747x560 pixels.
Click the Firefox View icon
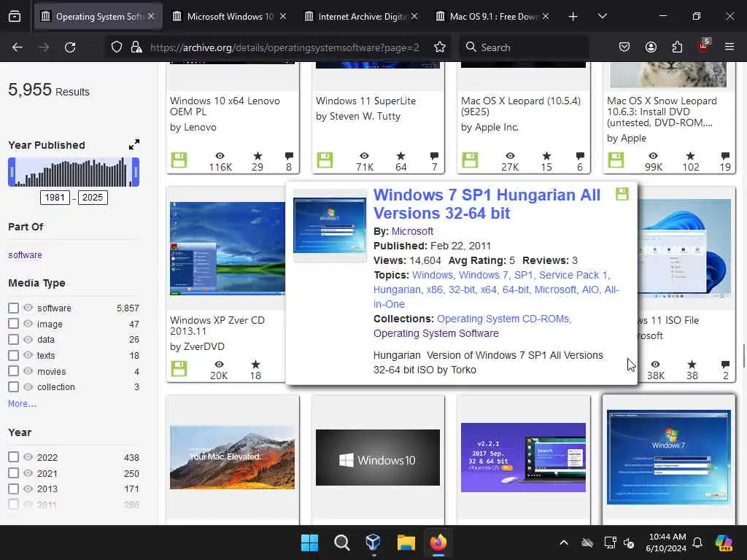point(15,17)
